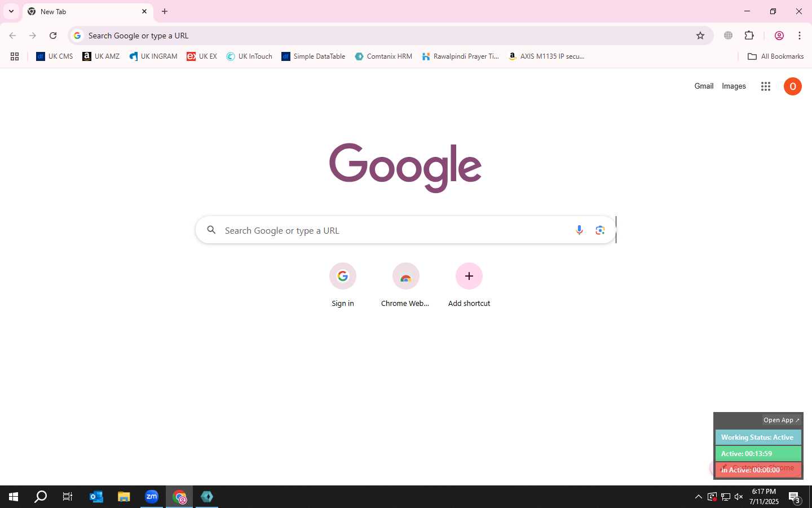812x508 pixels.
Task: Click Open App in tracker widget
Action: click(x=781, y=420)
